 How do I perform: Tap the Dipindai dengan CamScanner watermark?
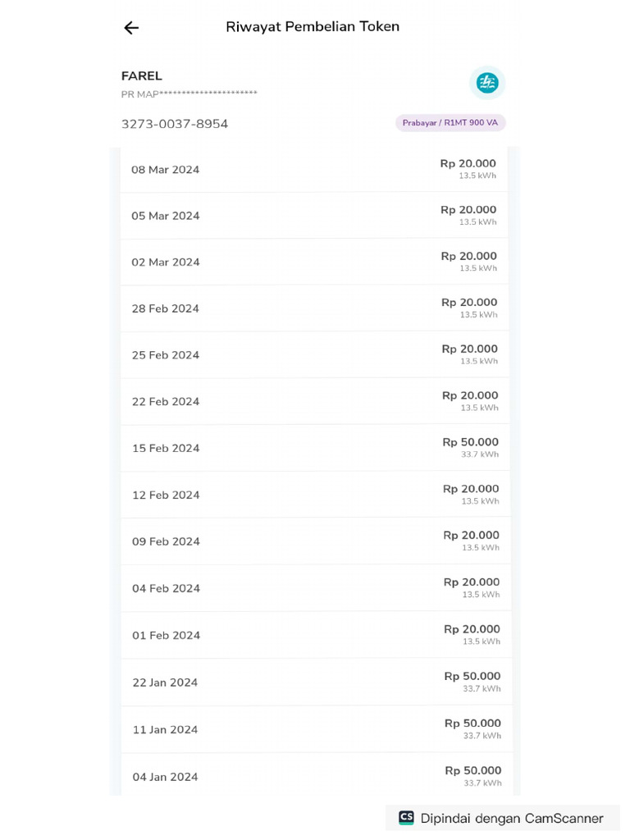[x=511, y=818]
